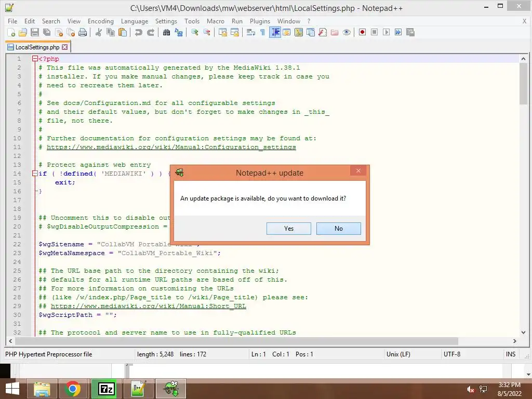Close current document toolbar icon
532x399 pixels.
click(59, 32)
